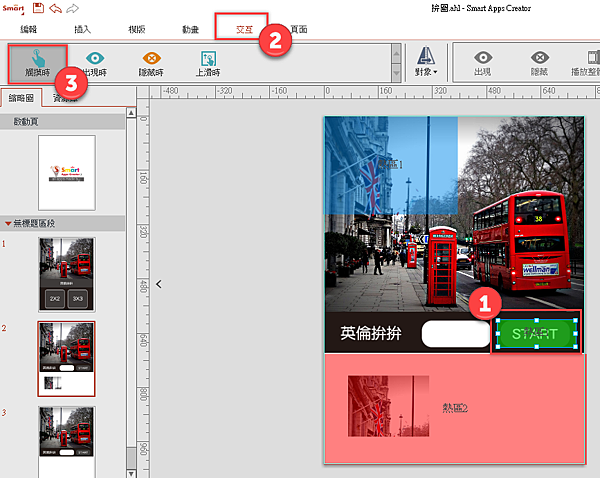The image size is (600, 478).
Task: Select the green START button on canvas
Action: (537, 333)
